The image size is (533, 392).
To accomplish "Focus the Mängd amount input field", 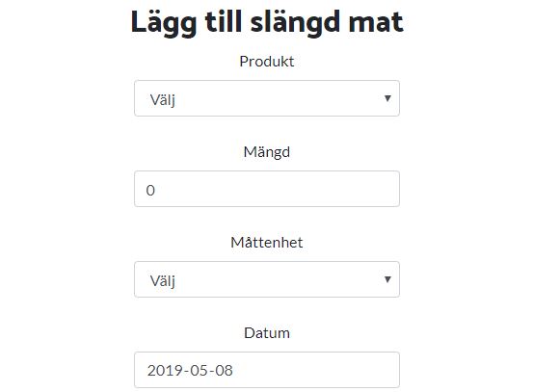I will click(x=267, y=189).
